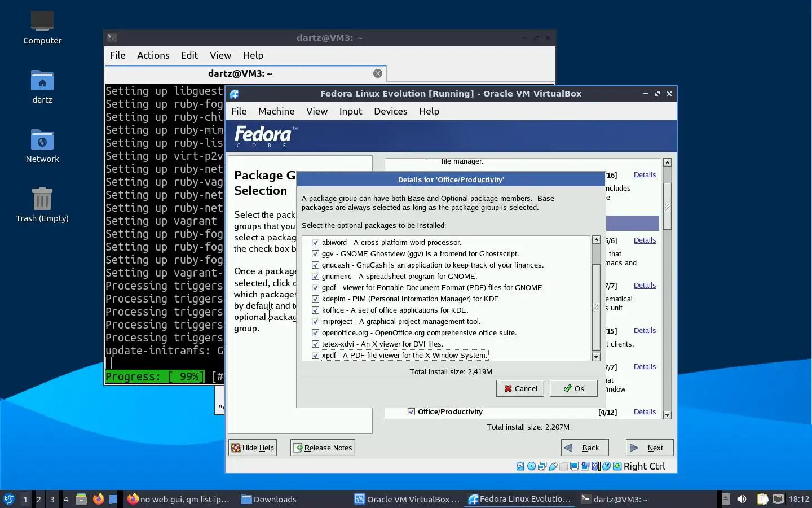
Task: Click VirtualBox CPU virtualization status icon
Action: coord(595,466)
